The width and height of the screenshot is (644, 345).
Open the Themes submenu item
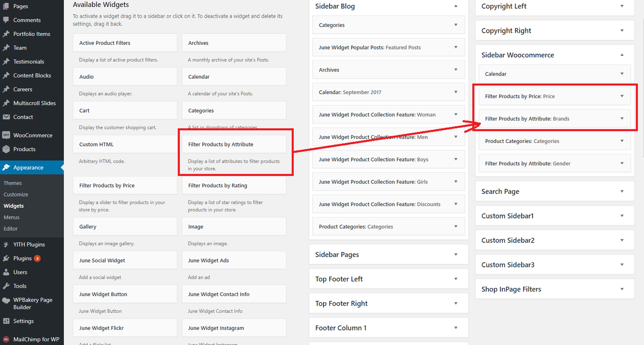pos(13,183)
